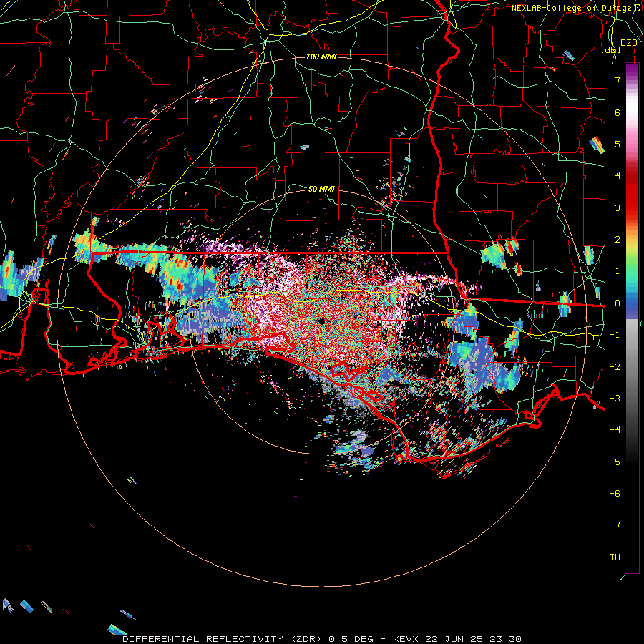Click the -4 value on color scale

tap(615, 430)
